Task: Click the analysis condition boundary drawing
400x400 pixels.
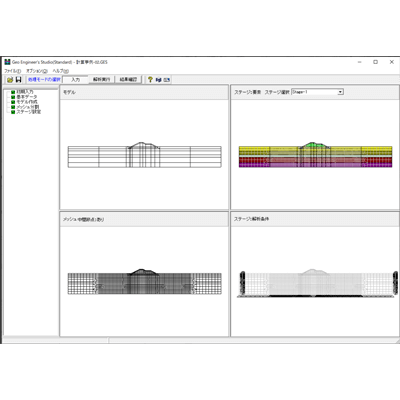Action: [x=318, y=283]
